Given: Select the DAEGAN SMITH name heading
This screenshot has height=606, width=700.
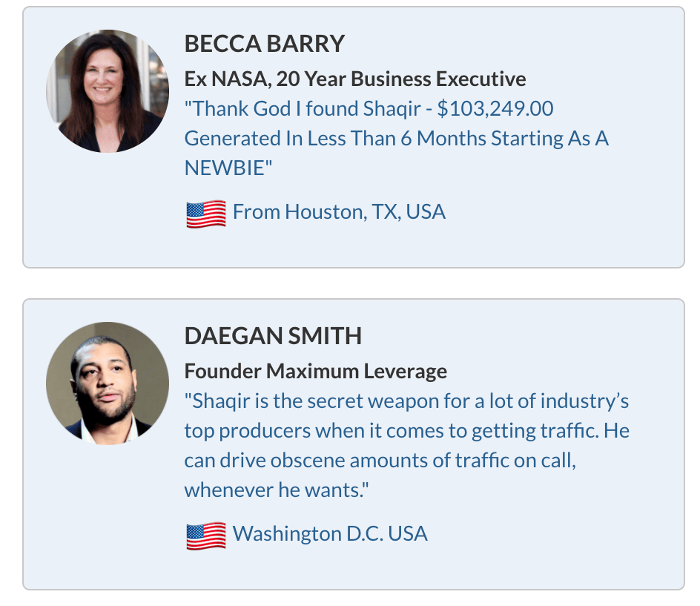Looking at the screenshot, I should coord(273,336).
